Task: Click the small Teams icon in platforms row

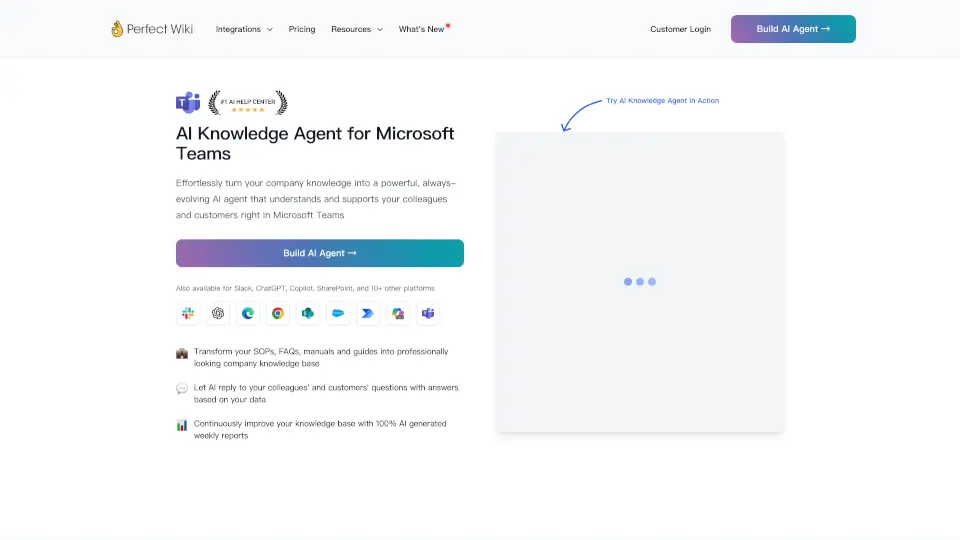Action: coord(428,313)
